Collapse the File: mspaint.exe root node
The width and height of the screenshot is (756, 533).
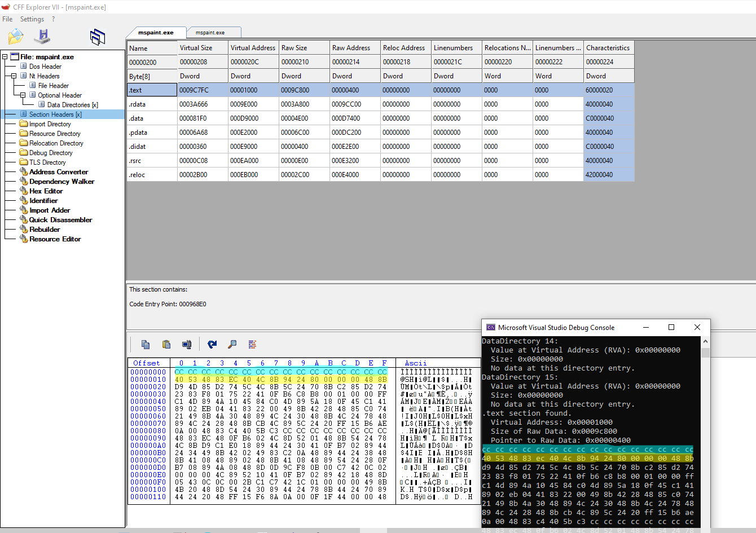pyautogui.click(x=5, y=56)
